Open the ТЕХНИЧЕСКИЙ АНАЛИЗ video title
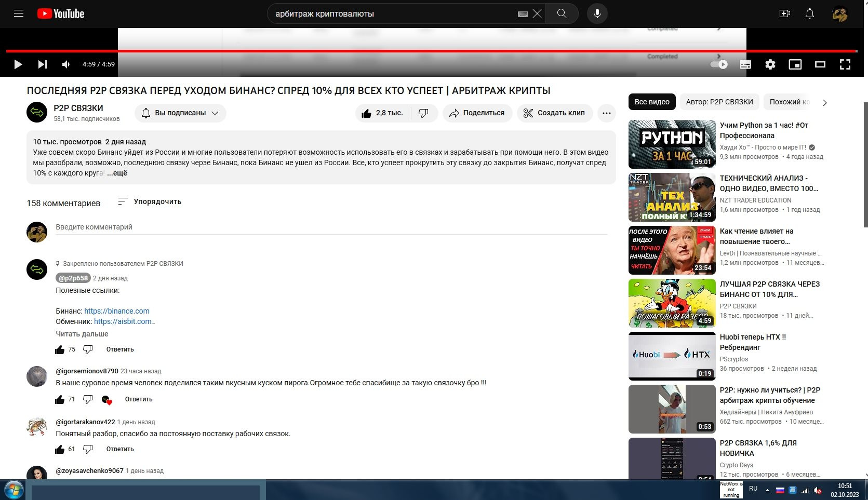868x500 pixels. click(769, 183)
